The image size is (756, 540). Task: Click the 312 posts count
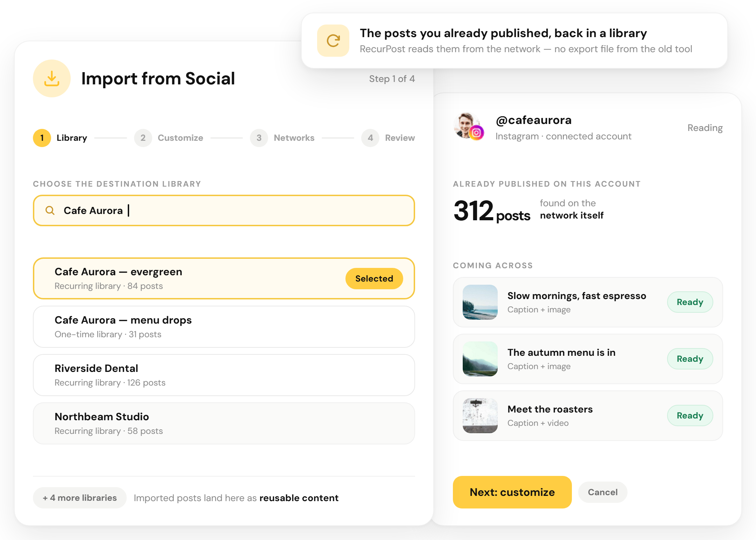tap(492, 211)
